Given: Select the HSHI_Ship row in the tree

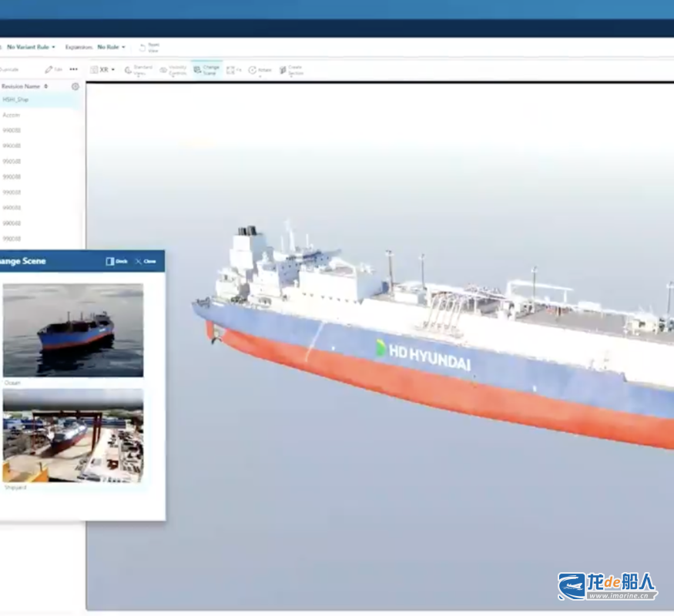Looking at the screenshot, I should (16, 99).
